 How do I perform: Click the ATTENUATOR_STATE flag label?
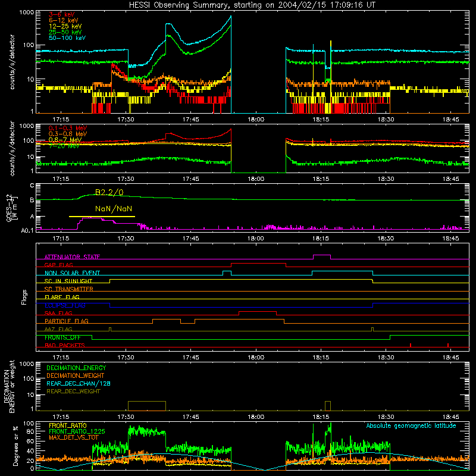tap(72, 257)
